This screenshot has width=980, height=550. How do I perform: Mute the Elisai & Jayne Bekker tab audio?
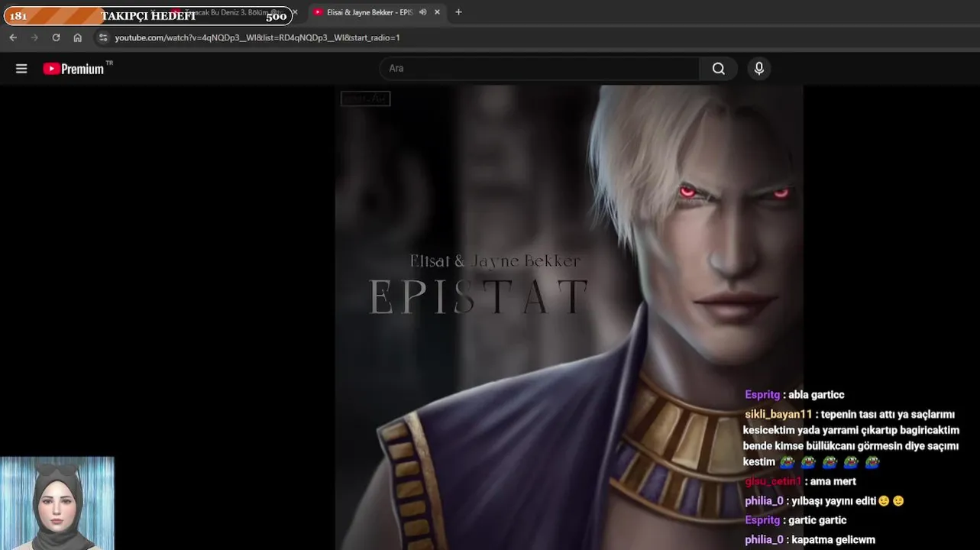(x=422, y=12)
